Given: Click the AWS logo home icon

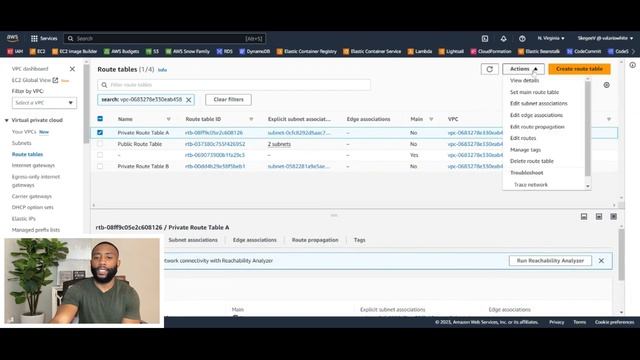Looking at the screenshot, I should [x=13, y=38].
